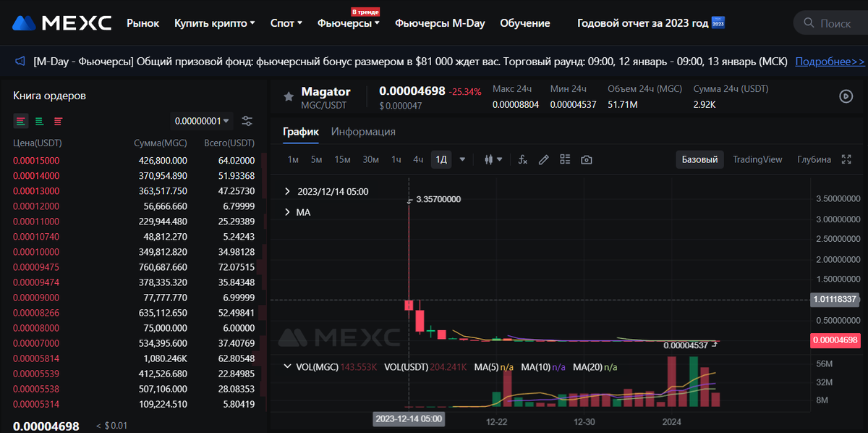Click the search magnifier icon
This screenshot has width=868, height=433.
tap(808, 23)
